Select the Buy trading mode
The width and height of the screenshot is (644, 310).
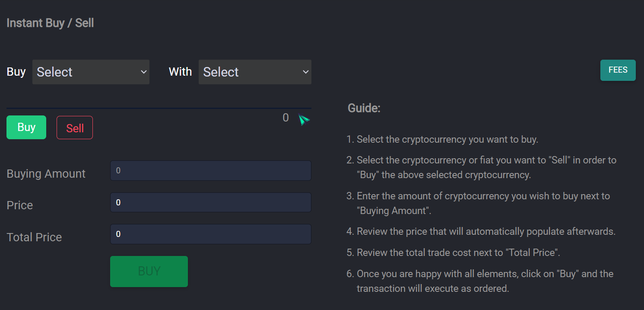point(26,127)
